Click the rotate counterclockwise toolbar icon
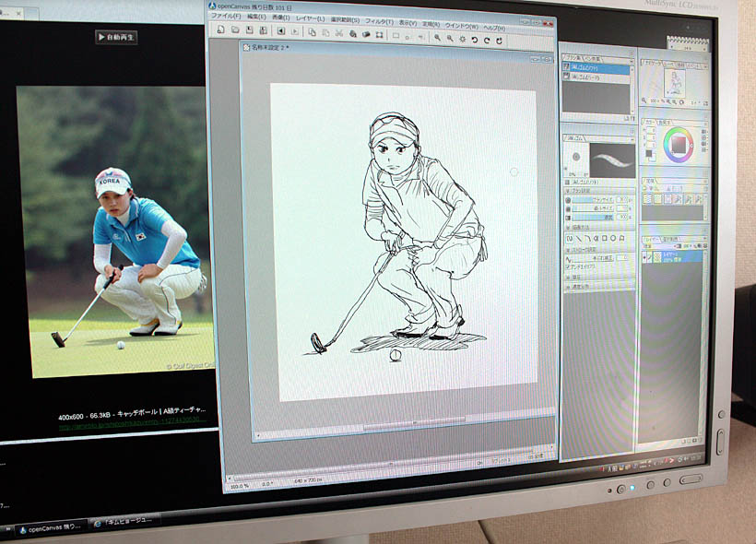The width and height of the screenshot is (756, 544). (475, 40)
